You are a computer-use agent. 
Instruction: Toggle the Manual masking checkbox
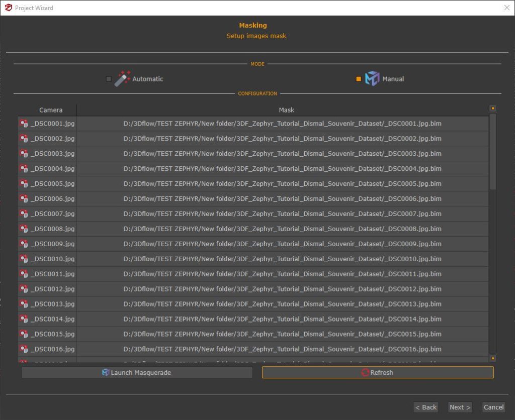[x=359, y=79]
